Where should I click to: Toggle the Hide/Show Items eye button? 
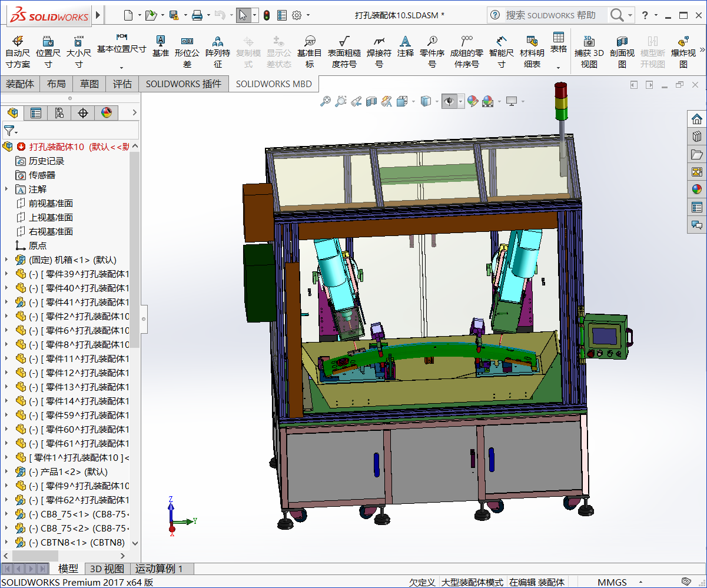[450, 102]
